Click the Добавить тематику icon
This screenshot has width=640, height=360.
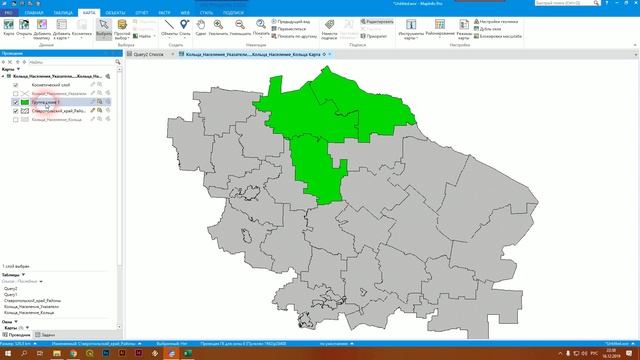[x=42, y=25]
